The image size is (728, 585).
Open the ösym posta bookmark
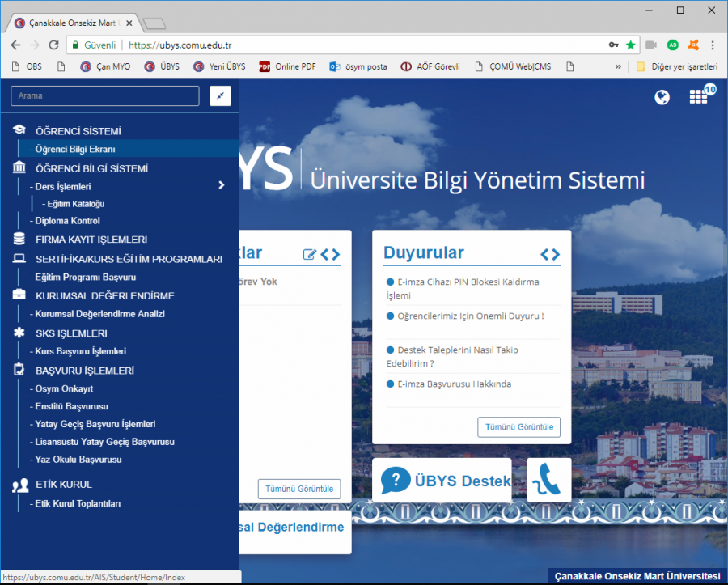pyautogui.click(x=358, y=66)
